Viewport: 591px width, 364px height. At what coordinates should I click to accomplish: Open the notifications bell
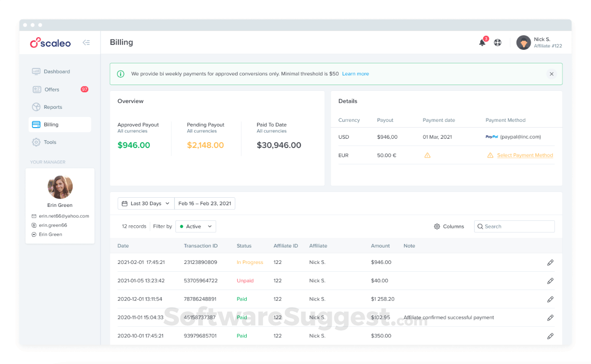[482, 43]
